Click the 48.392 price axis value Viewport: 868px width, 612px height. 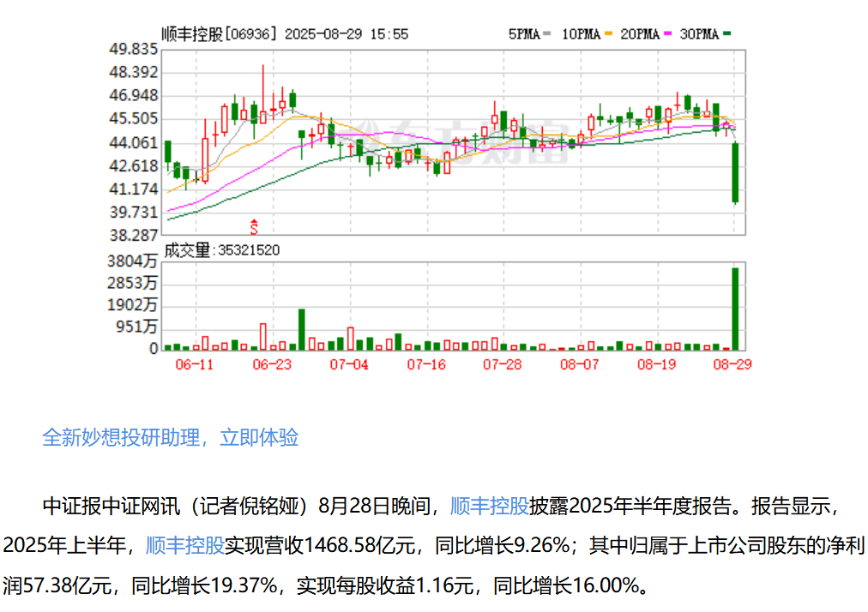pos(134,73)
